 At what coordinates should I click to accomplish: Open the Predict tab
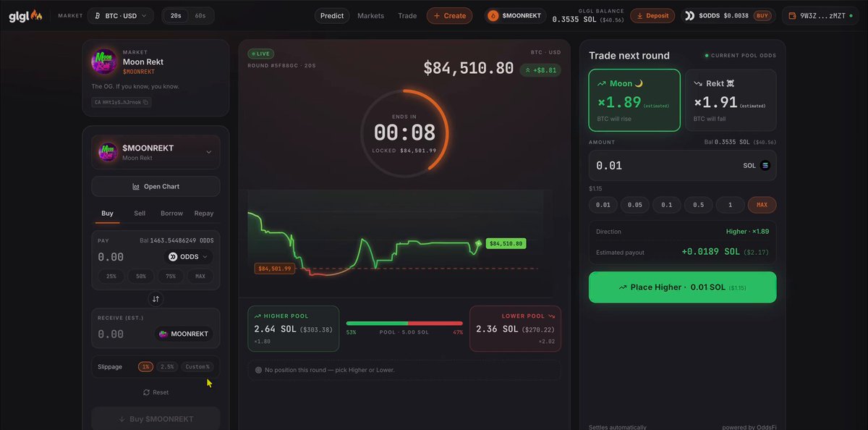coord(333,15)
